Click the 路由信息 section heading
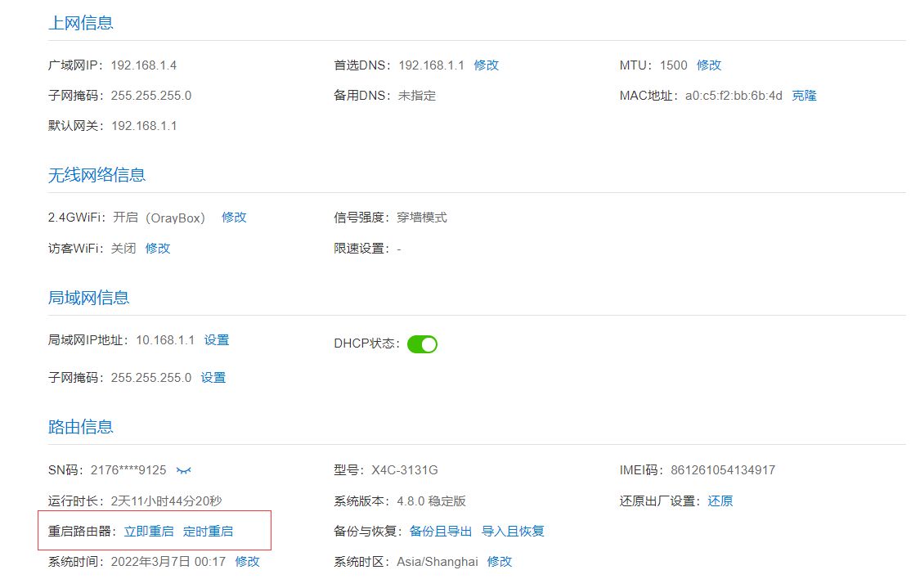Image resolution: width=920 pixels, height=588 pixels. (81, 427)
